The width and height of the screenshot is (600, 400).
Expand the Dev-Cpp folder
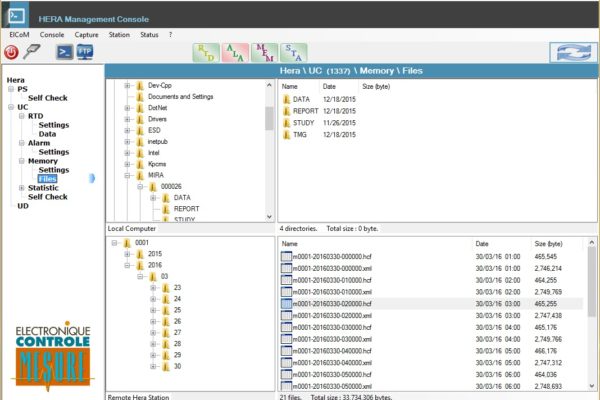[127, 86]
